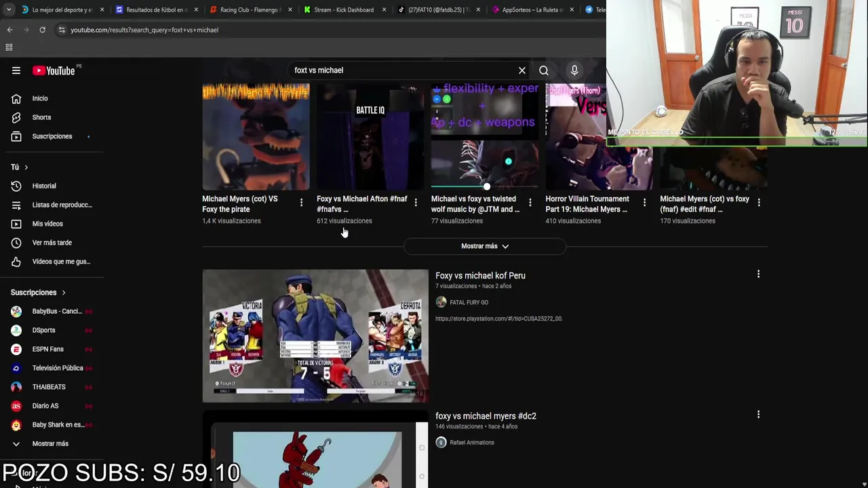Switch to Lo mejor del deporte tab

(x=62, y=9)
